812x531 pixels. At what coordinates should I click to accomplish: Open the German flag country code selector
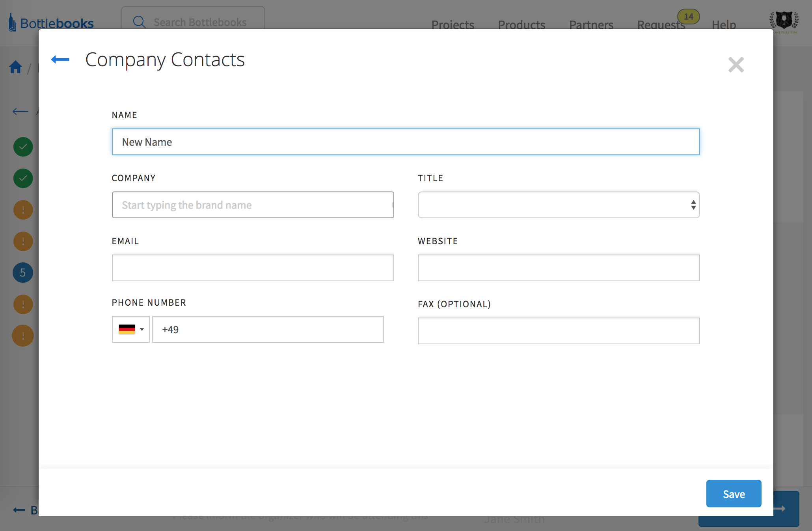pos(131,329)
